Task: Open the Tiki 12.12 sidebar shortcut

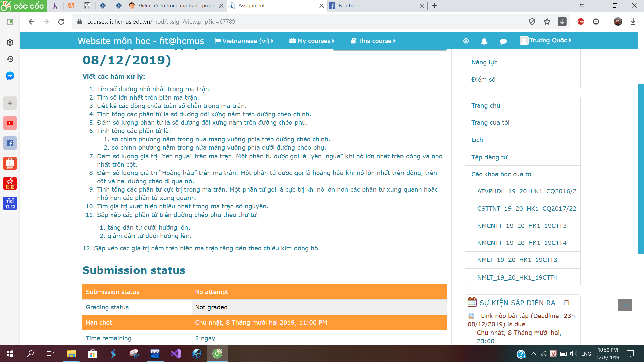Action: point(10,203)
